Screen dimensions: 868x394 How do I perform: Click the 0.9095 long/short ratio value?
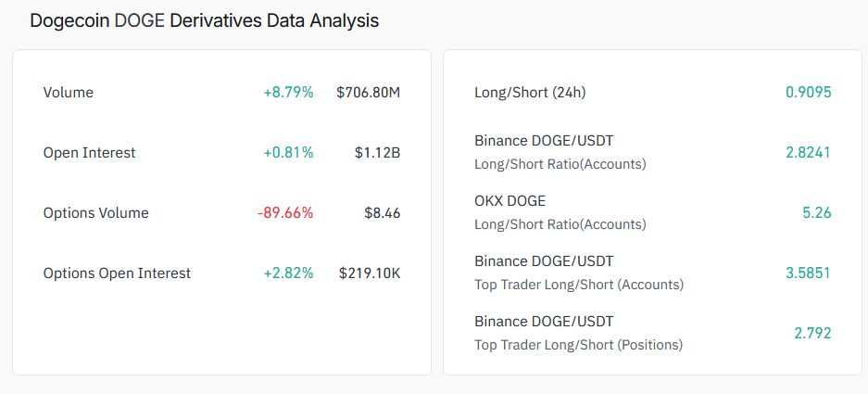tap(808, 93)
